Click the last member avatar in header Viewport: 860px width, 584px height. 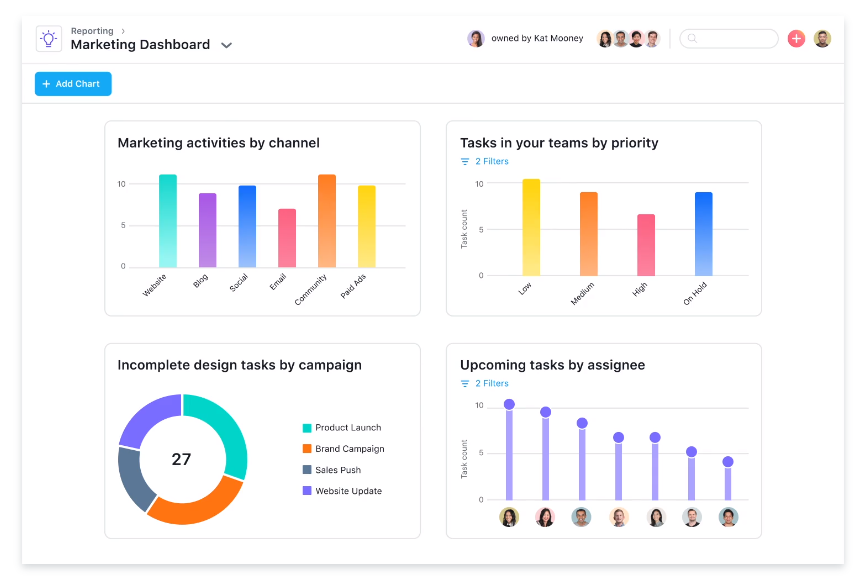(652, 39)
